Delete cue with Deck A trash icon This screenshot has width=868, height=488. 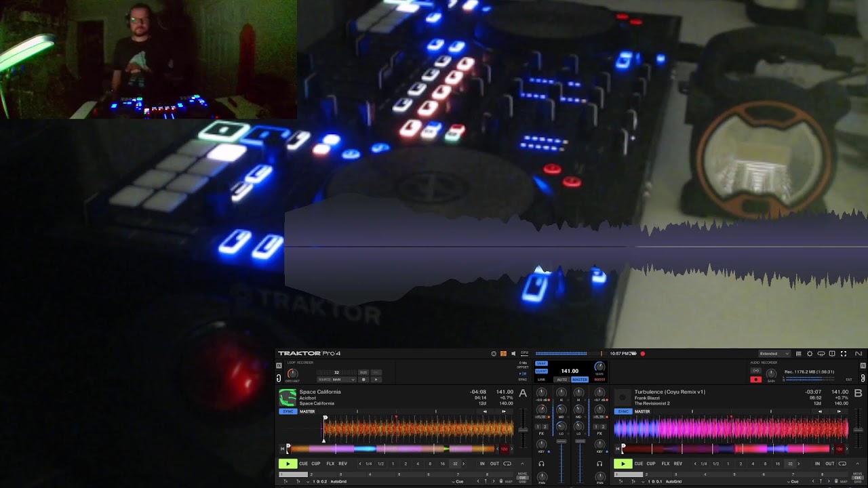[x=500, y=481]
